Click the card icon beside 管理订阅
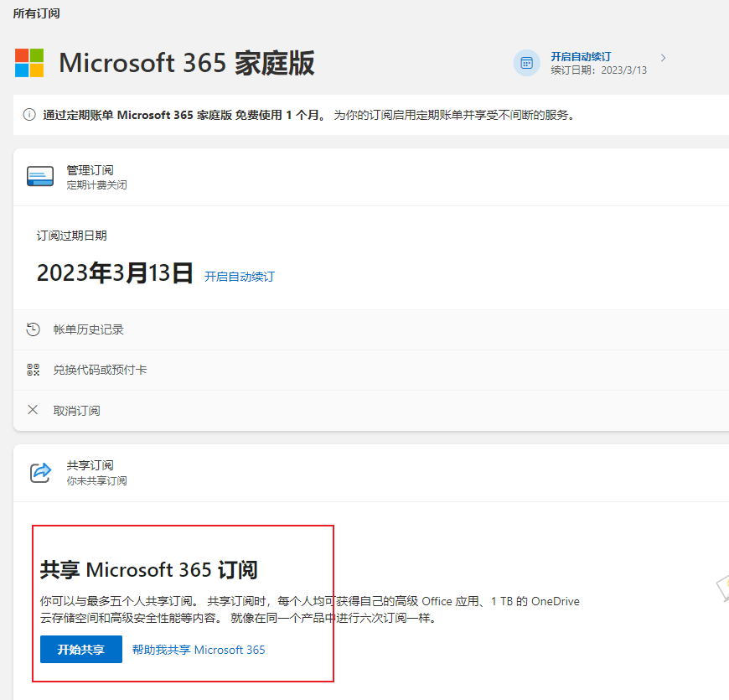Screen dimensions: 729x700 40,177
